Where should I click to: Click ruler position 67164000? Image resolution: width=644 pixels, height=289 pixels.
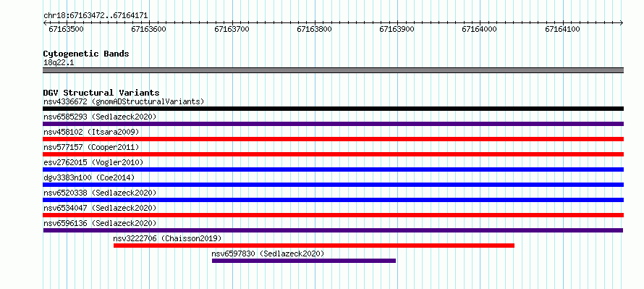pyautogui.click(x=479, y=29)
